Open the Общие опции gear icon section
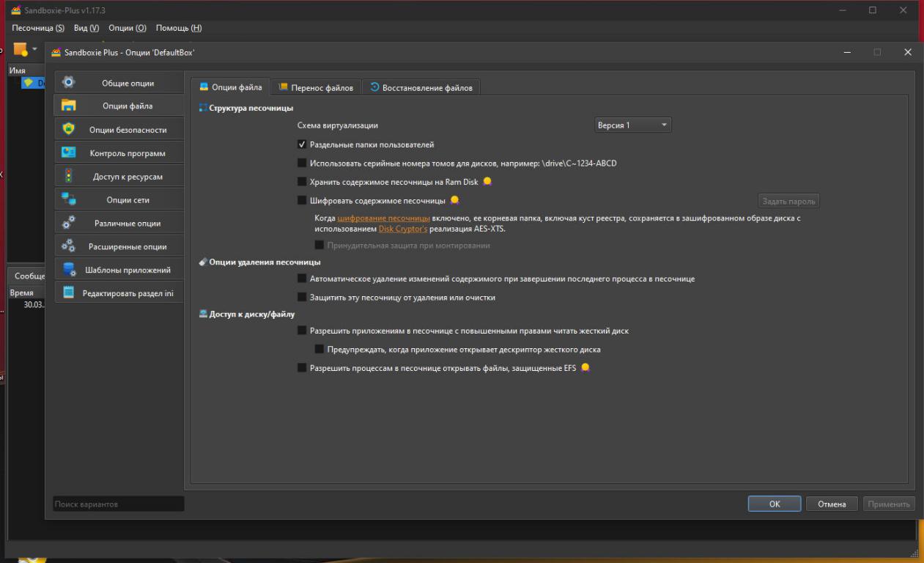Image resolution: width=924 pixels, height=563 pixels. [x=69, y=83]
